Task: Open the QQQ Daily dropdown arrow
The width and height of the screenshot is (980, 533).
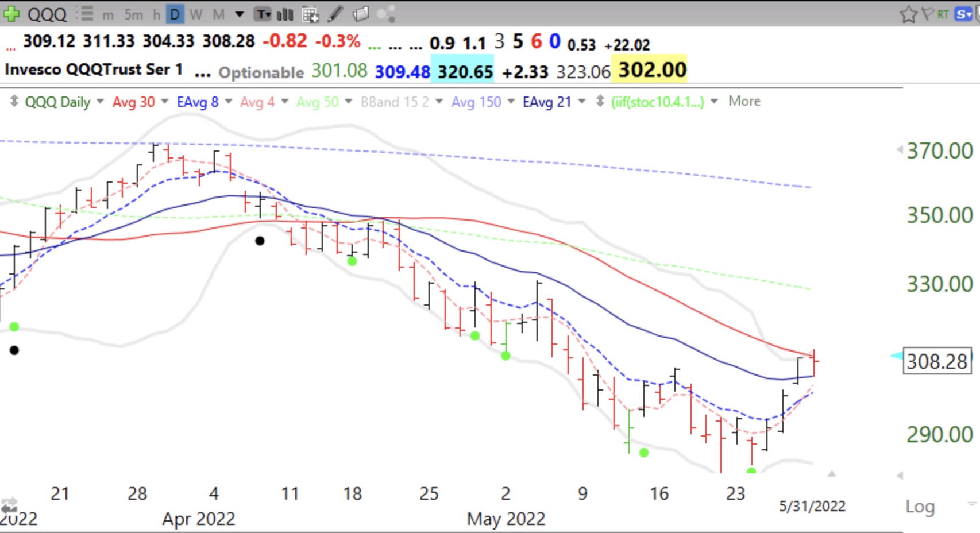Action: click(x=100, y=102)
